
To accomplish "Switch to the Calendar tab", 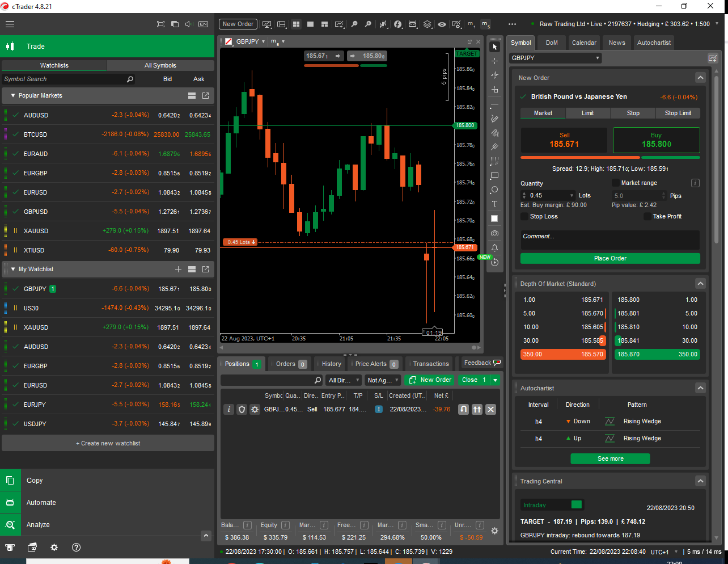I will tap(584, 43).
